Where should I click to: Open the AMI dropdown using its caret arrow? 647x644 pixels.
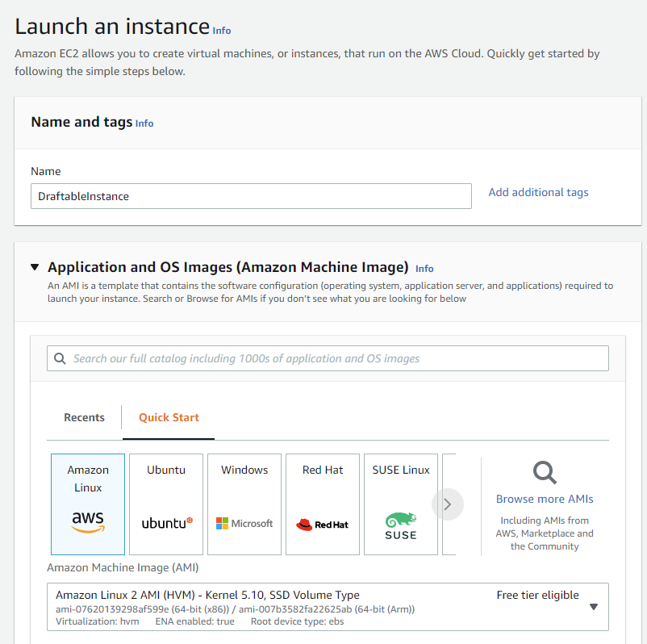point(594,608)
